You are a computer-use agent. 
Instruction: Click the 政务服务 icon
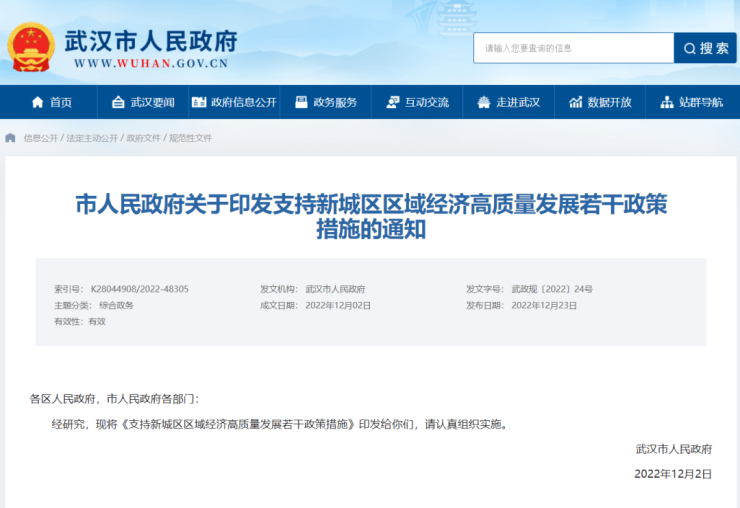(x=301, y=102)
